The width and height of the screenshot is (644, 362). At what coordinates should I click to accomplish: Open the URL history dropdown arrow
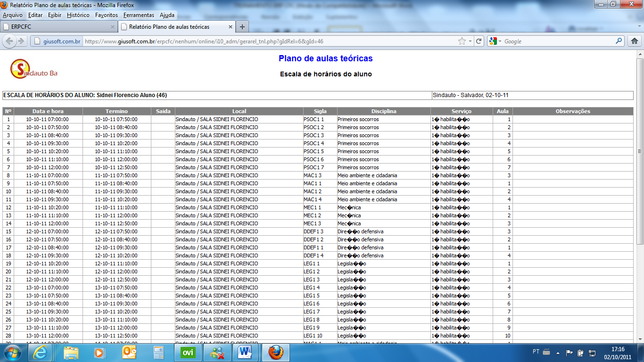(x=471, y=41)
